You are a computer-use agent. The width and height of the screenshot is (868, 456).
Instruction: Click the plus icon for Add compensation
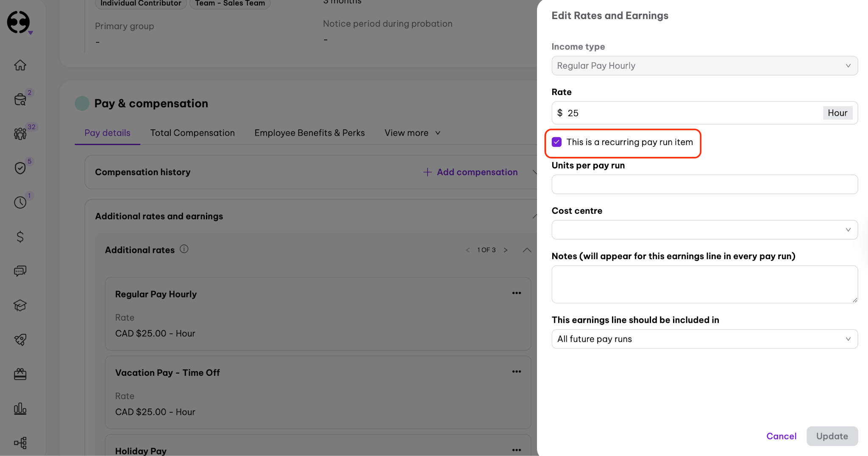point(427,172)
